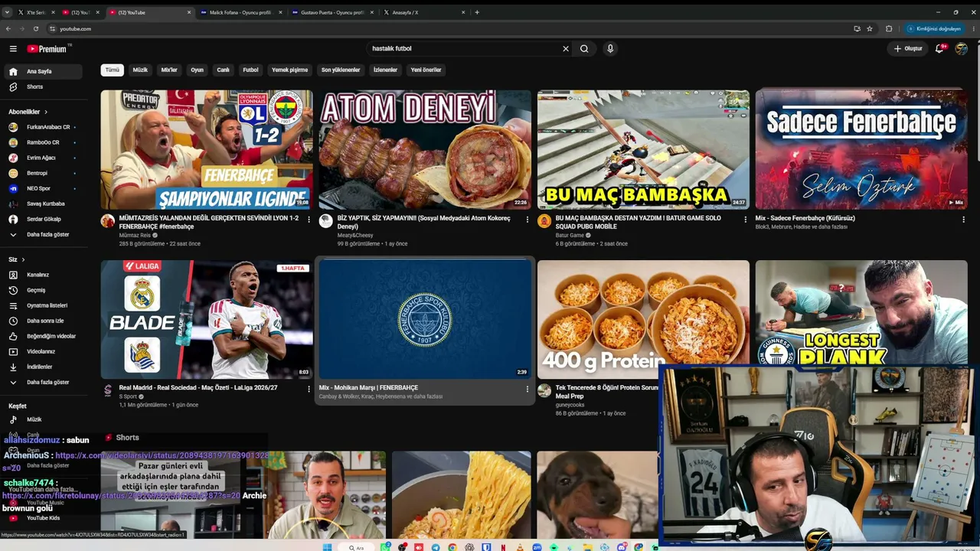Open YouTube notifications bell
Image resolution: width=980 pixels, height=551 pixels.
[x=939, y=48]
